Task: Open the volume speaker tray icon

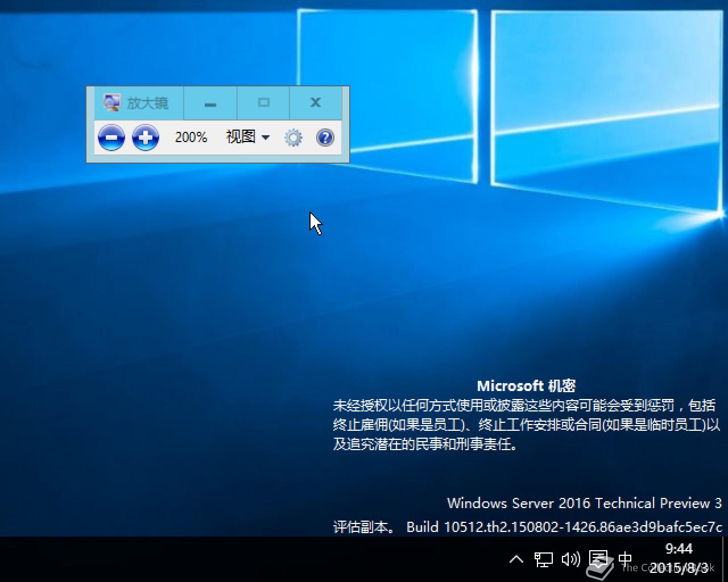Action: point(570,559)
